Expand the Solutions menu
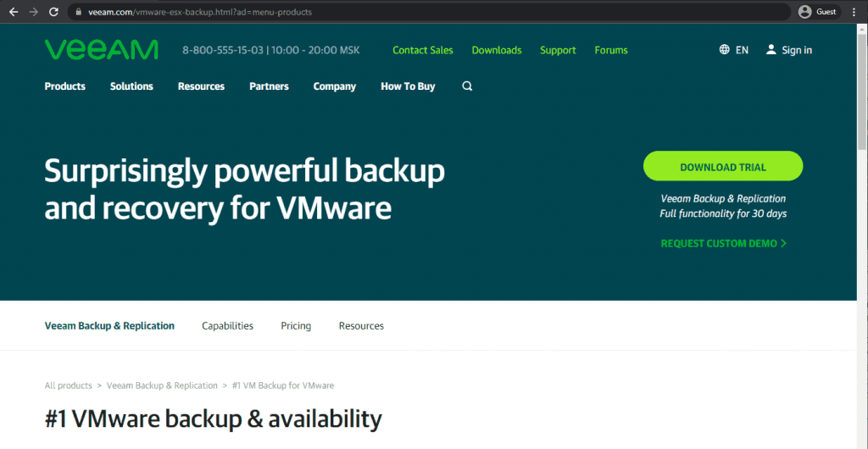This screenshot has width=868, height=449. point(131,86)
